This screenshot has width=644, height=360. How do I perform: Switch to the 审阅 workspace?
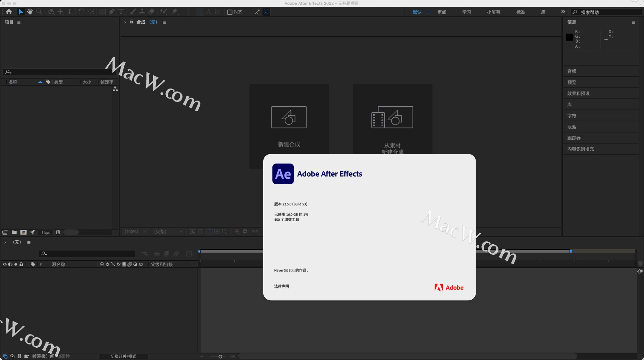tap(442, 12)
